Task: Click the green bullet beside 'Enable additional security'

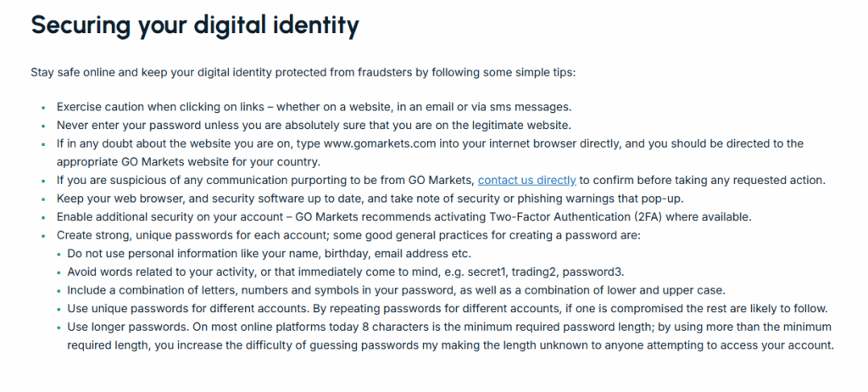Action: click(x=43, y=217)
